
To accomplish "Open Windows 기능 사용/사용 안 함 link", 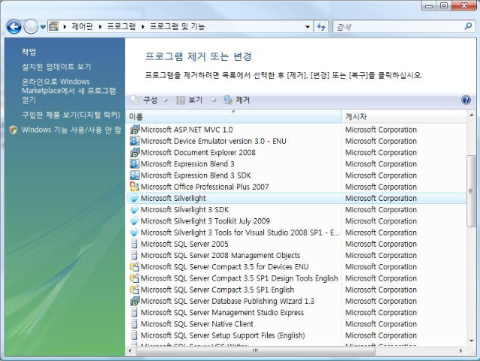I will click(x=71, y=130).
